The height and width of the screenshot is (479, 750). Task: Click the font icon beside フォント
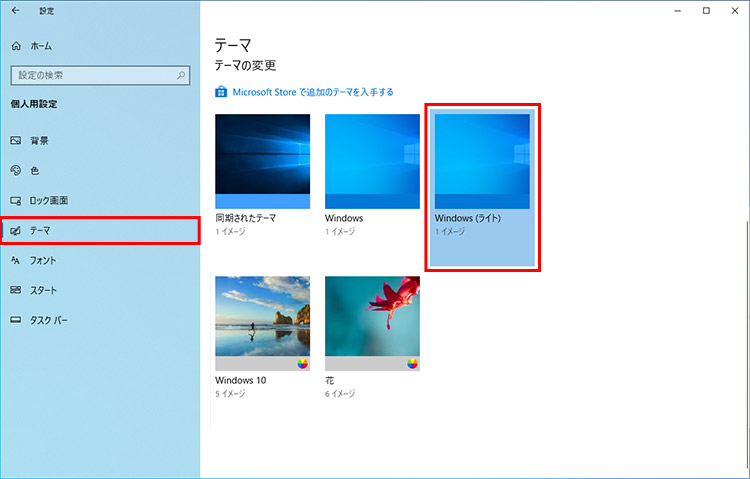(x=16, y=260)
